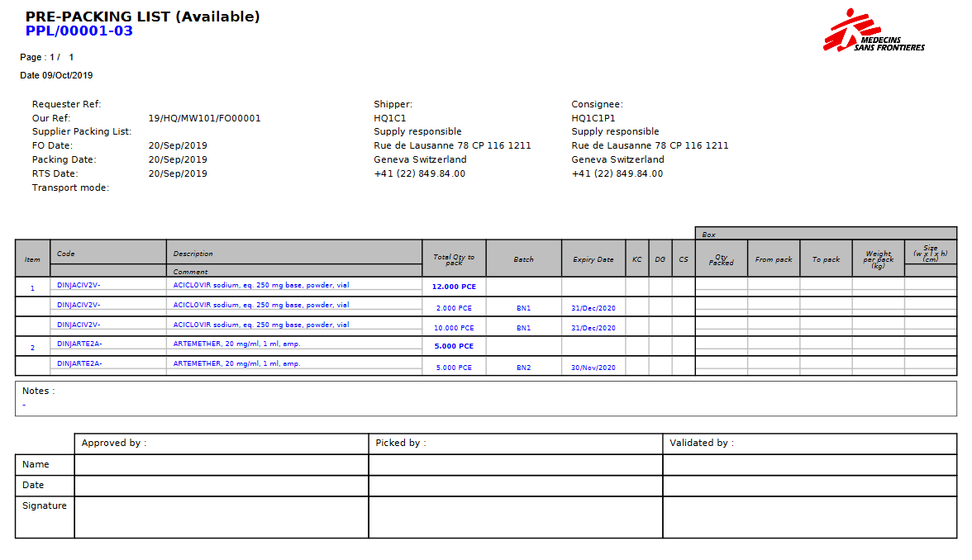Click the Date field under Picked by
Image resolution: width=972 pixels, height=560 pixels.
pyautogui.click(x=516, y=486)
